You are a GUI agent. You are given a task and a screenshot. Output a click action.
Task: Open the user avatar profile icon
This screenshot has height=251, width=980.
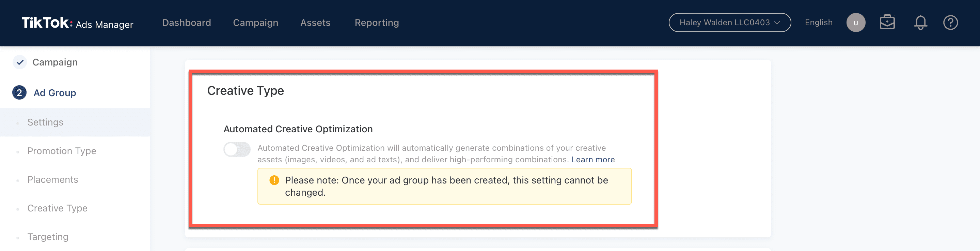[x=855, y=23]
